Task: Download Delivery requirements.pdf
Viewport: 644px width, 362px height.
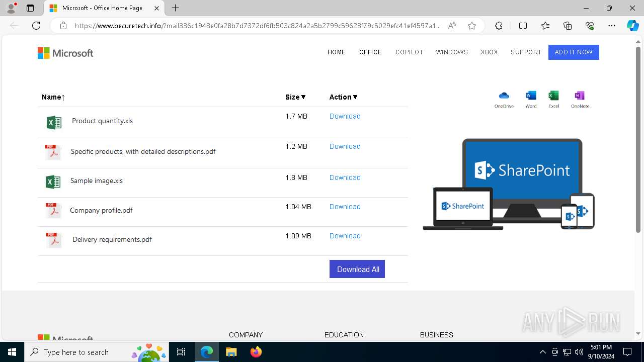Action: click(x=345, y=236)
